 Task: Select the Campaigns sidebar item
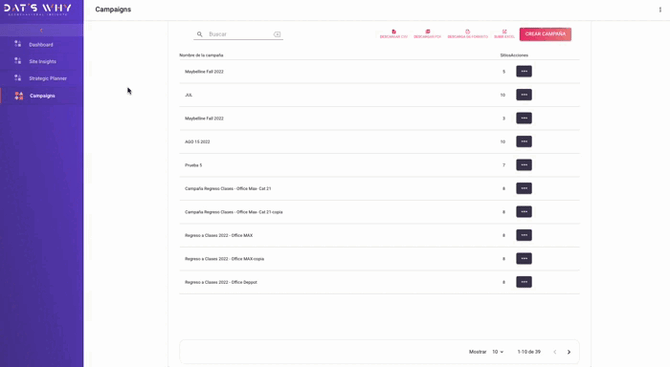[x=41, y=96]
